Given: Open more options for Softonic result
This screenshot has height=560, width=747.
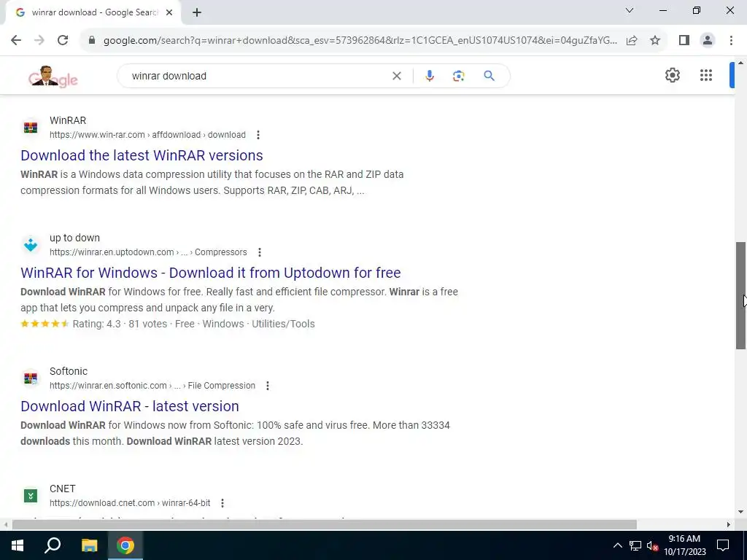Looking at the screenshot, I should [268, 385].
